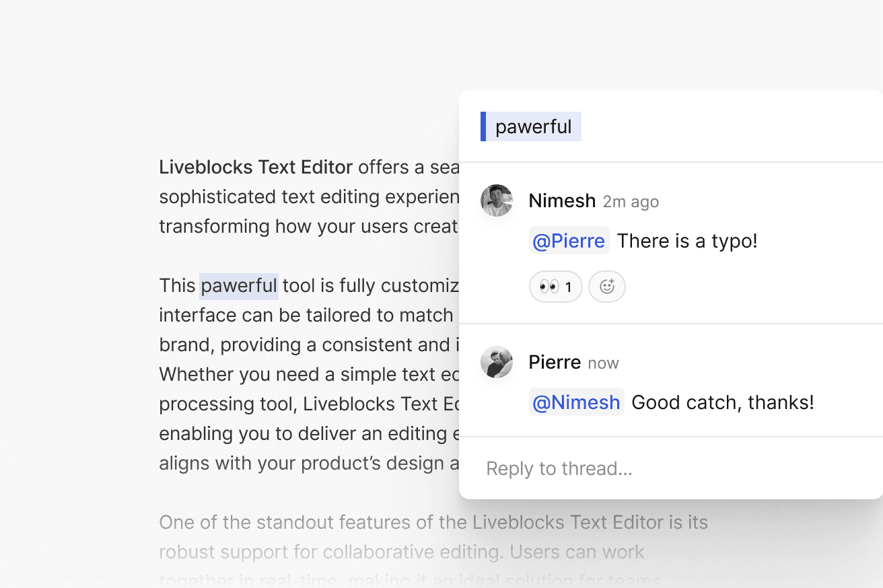Click the name Nimesh in the thread header
Image resolution: width=883 pixels, height=588 pixels.
[x=561, y=200]
